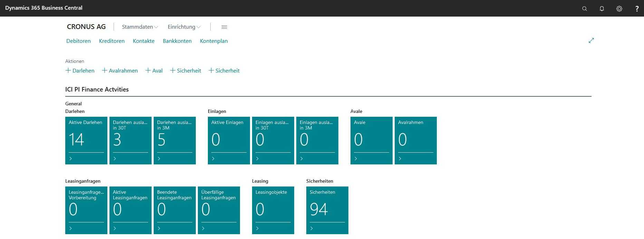This screenshot has height=239, width=644.
Task: Open the search magnifier icon
Action: pyautogui.click(x=584, y=9)
